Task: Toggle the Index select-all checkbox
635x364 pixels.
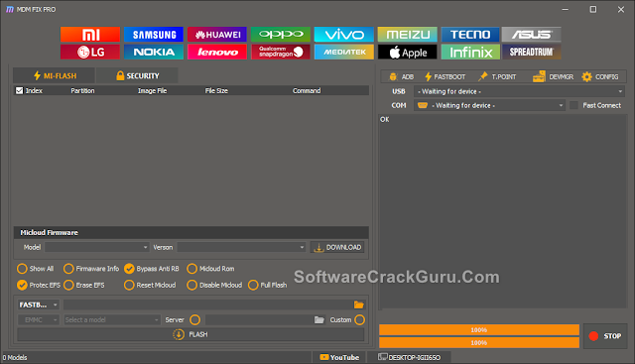Action: 19,90
